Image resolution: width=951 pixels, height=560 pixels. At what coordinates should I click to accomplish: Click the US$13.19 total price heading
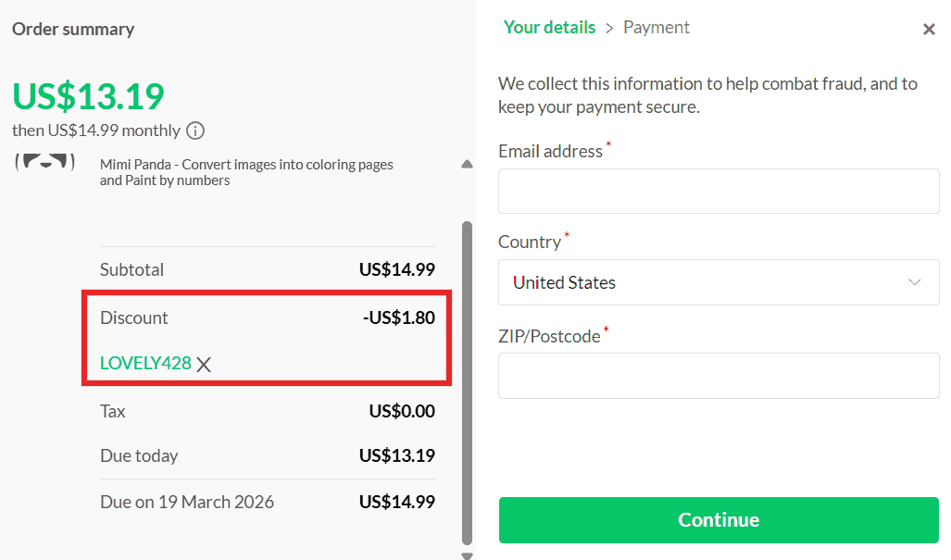click(88, 95)
